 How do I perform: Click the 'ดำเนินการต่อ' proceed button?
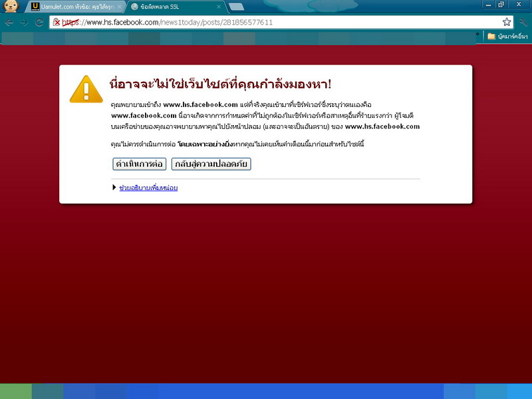click(139, 164)
